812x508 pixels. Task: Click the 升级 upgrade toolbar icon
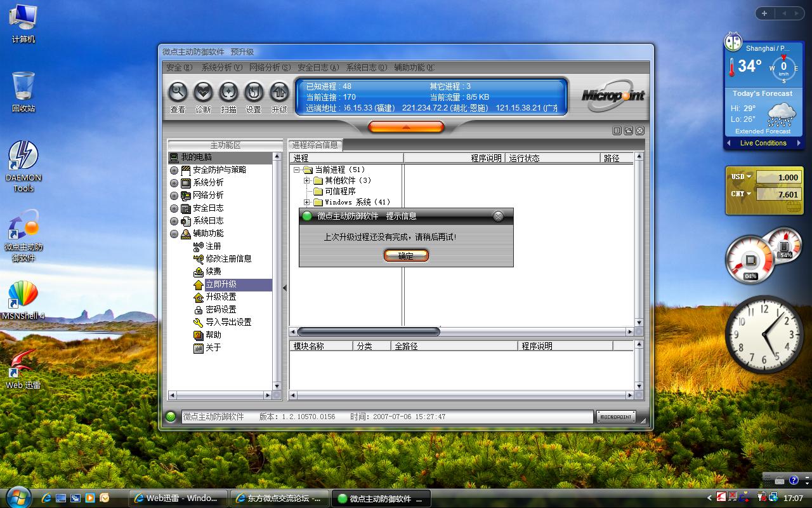tap(279, 93)
